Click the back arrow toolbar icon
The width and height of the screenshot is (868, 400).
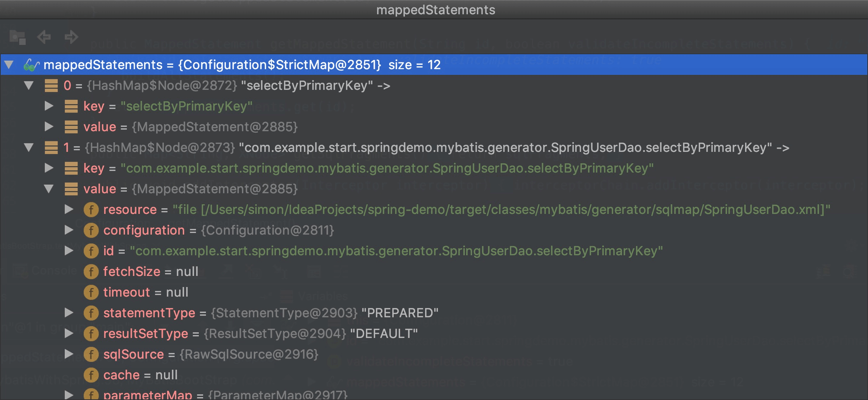(x=44, y=37)
